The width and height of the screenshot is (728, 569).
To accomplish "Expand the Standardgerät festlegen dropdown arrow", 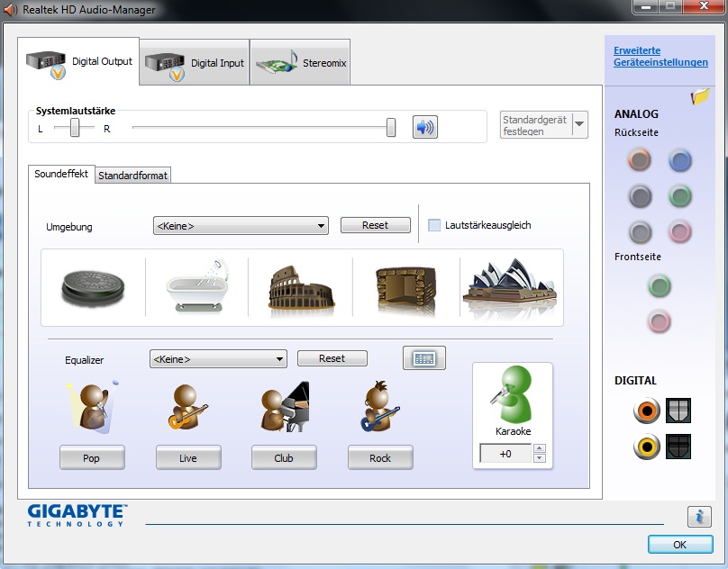I will click(x=579, y=124).
